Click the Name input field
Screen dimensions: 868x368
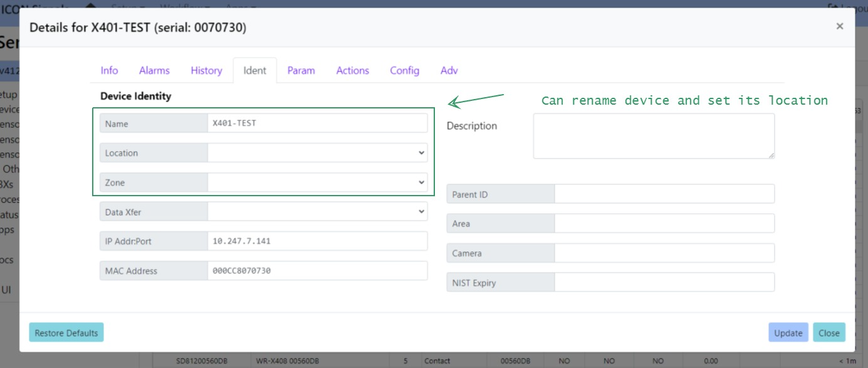317,124
